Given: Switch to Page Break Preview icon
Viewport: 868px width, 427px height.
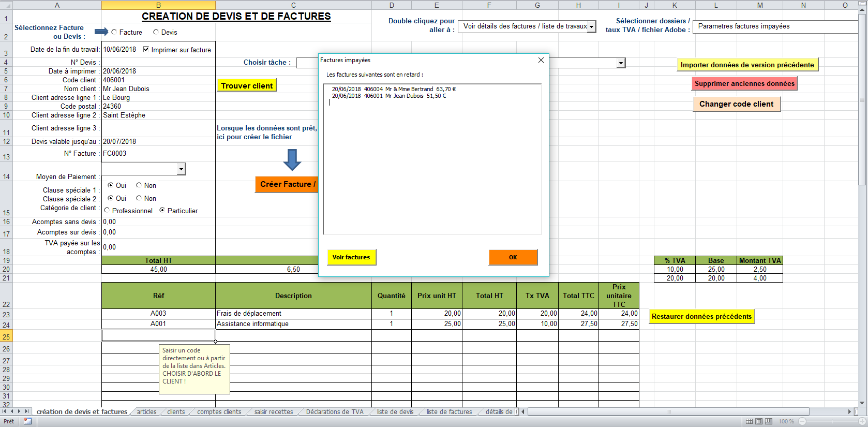Looking at the screenshot, I should point(769,421).
